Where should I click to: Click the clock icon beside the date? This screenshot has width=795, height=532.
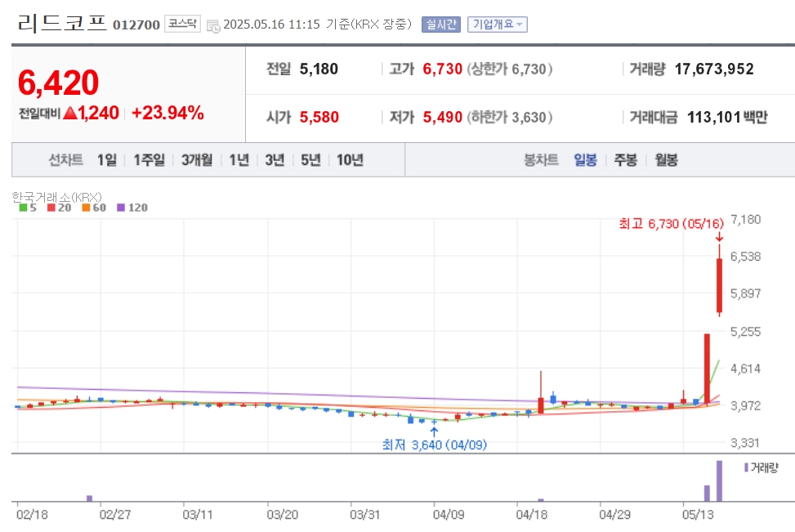(213, 26)
